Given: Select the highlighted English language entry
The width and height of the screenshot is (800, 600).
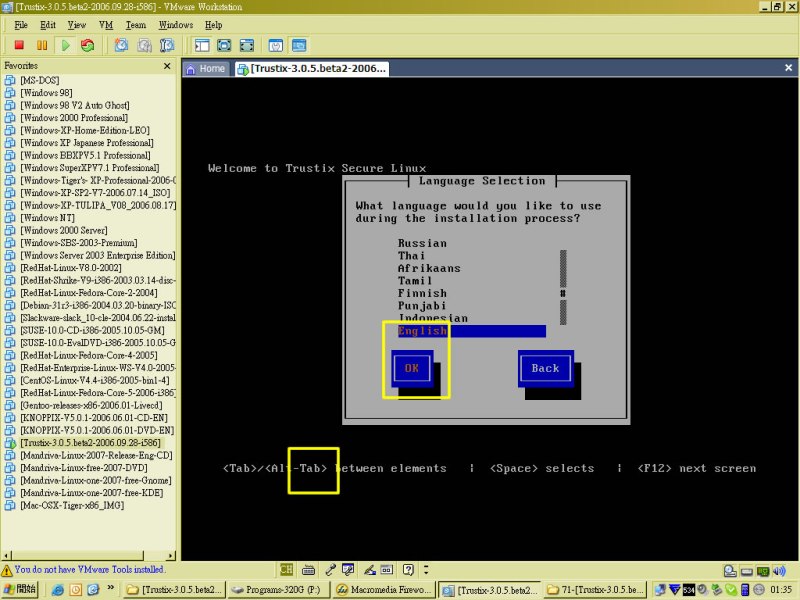Looking at the screenshot, I should coord(472,331).
